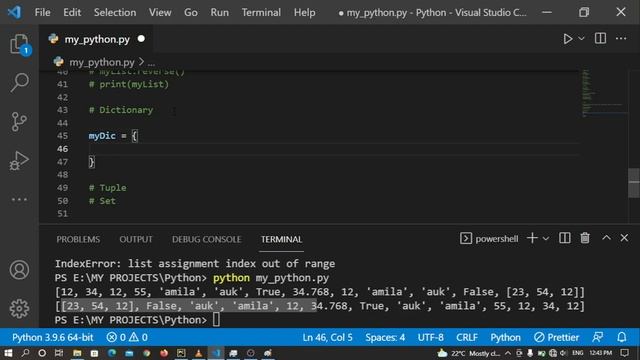Click the editor vertical scrollbar thumb
640x360 pixels.
634,182
